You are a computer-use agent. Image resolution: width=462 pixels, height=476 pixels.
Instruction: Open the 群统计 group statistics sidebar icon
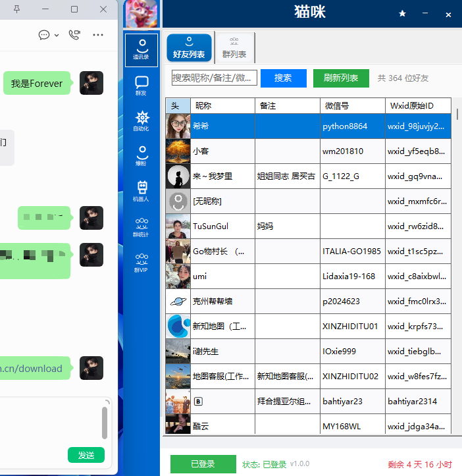141,227
